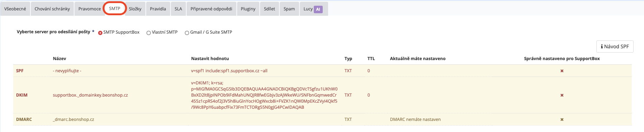The width and height of the screenshot is (644, 132).
Task: Open the Návod SPF guide button
Action: click(615, 47)
